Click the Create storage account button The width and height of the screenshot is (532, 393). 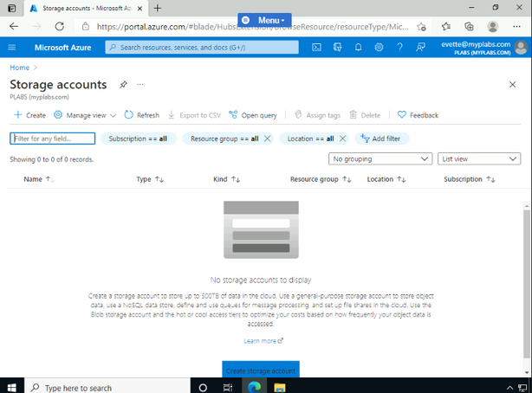pyautogui.click(x=260, y=370)
